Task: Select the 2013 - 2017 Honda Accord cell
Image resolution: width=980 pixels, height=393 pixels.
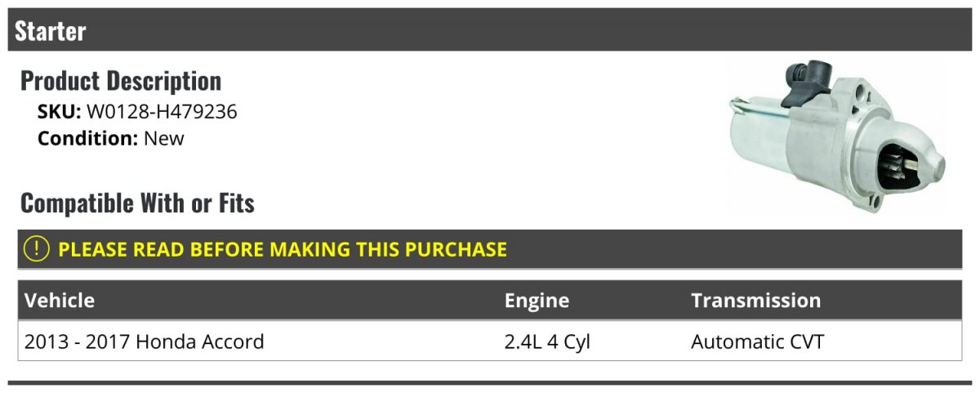Action: pos(145,342)
